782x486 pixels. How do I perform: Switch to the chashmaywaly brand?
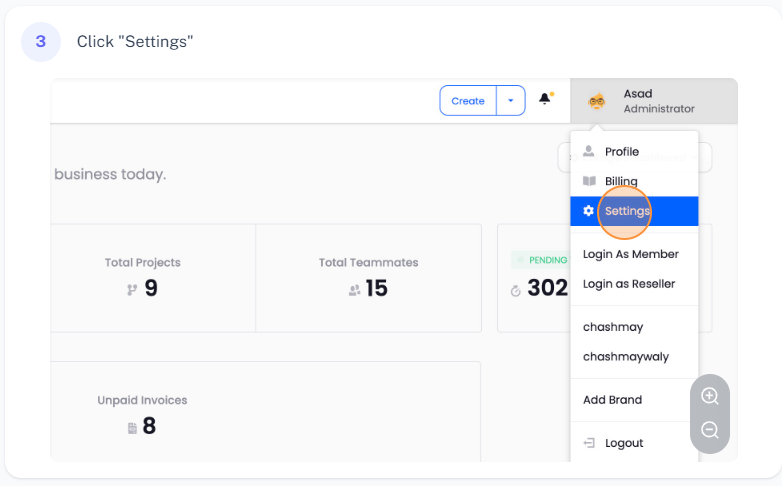click(625, 356)
